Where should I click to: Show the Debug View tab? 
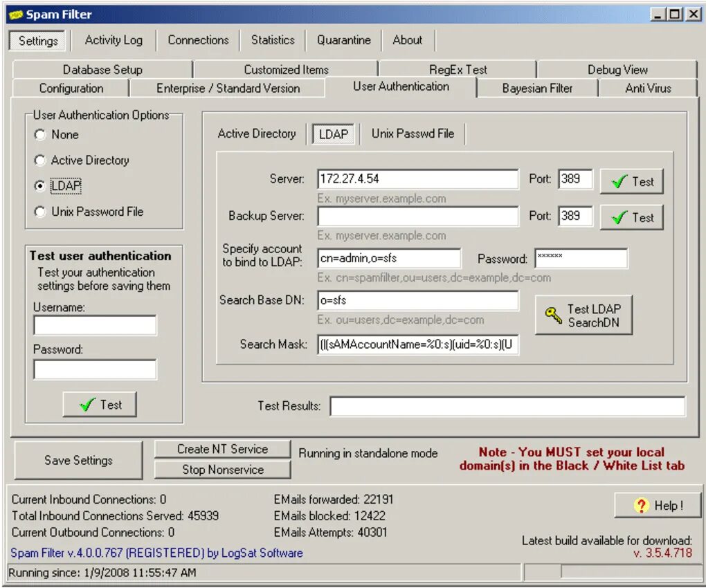click(617, 70)
